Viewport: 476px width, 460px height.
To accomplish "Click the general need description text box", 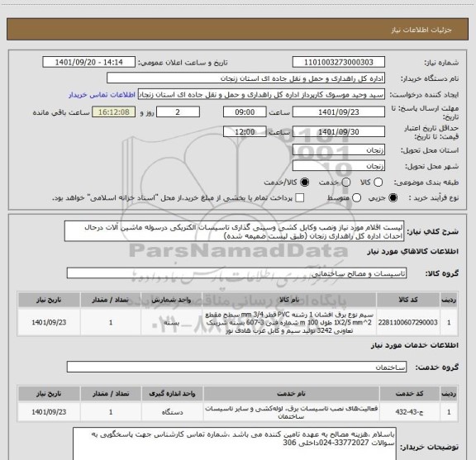I will 235,231.
